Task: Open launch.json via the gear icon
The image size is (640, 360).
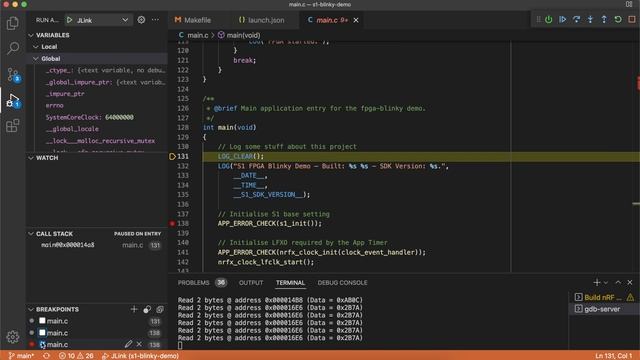Action: 141,20
